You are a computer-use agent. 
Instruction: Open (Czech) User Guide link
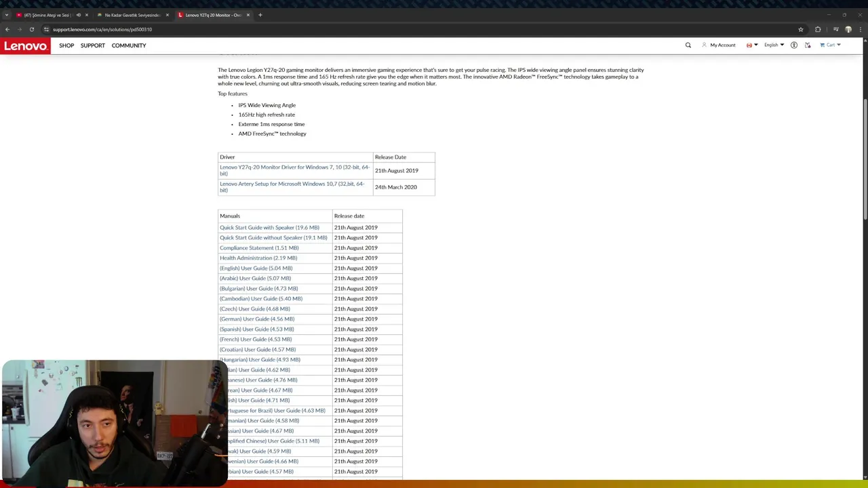tap(255, 309)
